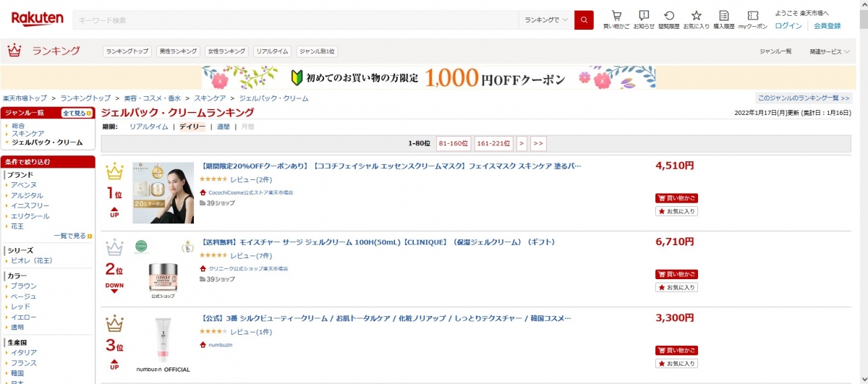Filter by brand アルジタル
The image size is (868, 384).
click(x=27, y=195)
